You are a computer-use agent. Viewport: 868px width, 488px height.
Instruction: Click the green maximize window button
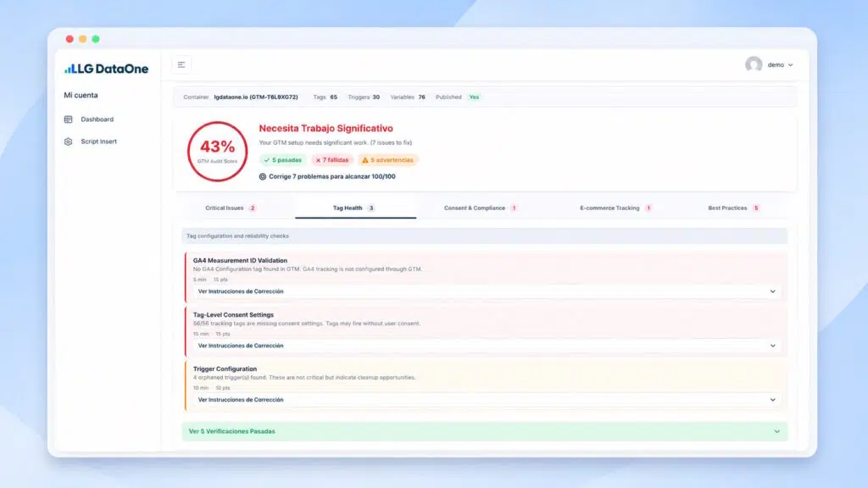tap(96, 39)
